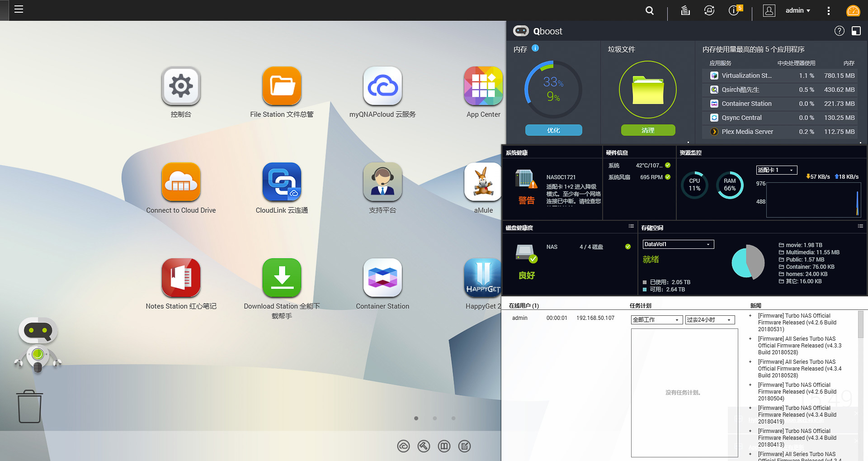Click the search magnifier icon in top bar

[650, 10]
